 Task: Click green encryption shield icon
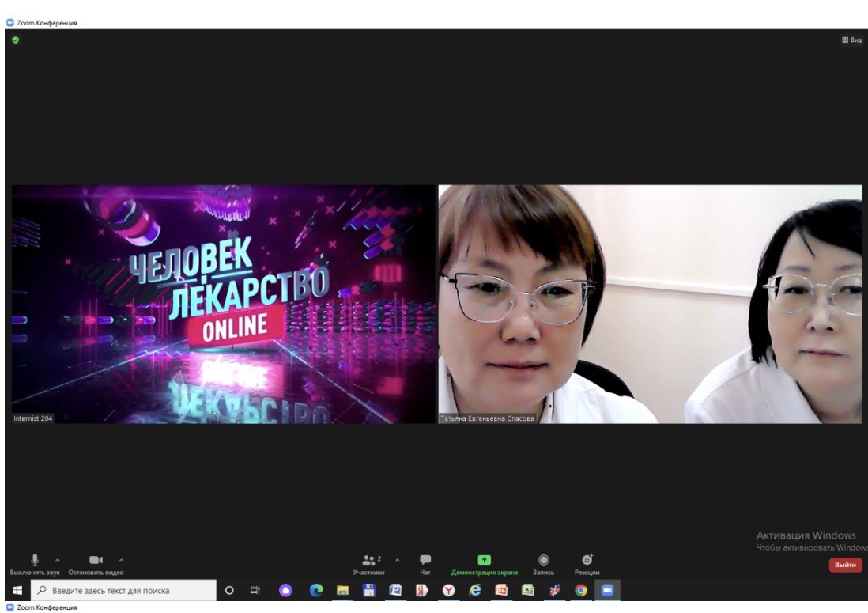coord(15,40)
